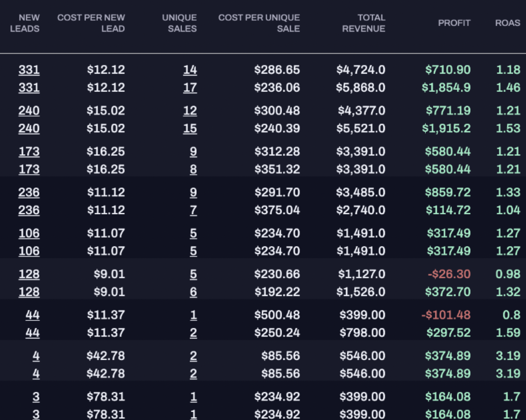Sort by COST PER NEW LEAD header
This screenshot has height=420, width=526.
coord(91,23)
